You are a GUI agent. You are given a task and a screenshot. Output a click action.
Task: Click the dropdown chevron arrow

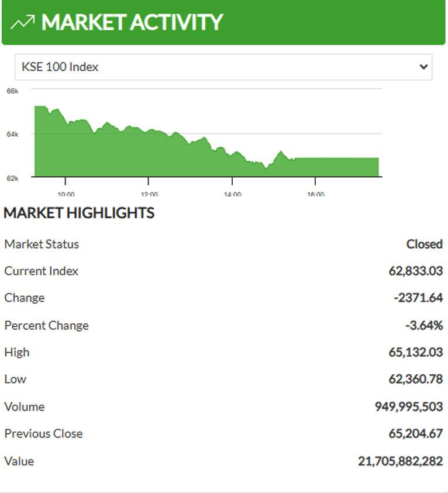(423, 67)
